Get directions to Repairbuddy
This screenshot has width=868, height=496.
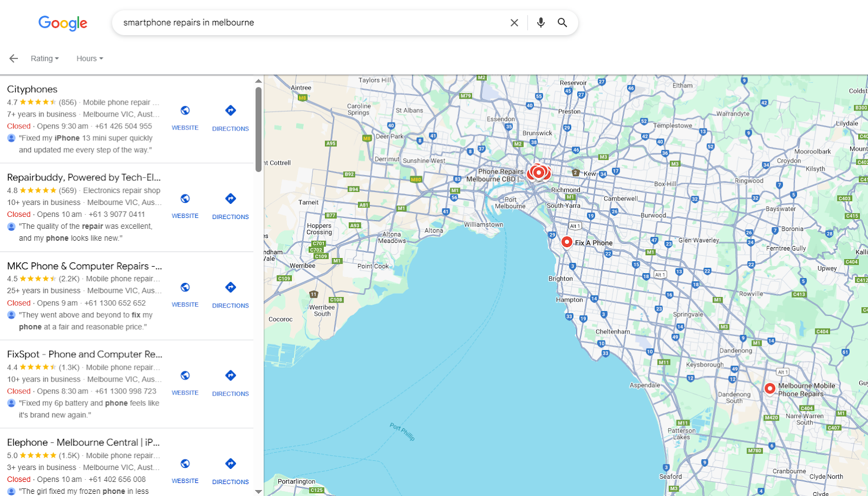(231, 199)
